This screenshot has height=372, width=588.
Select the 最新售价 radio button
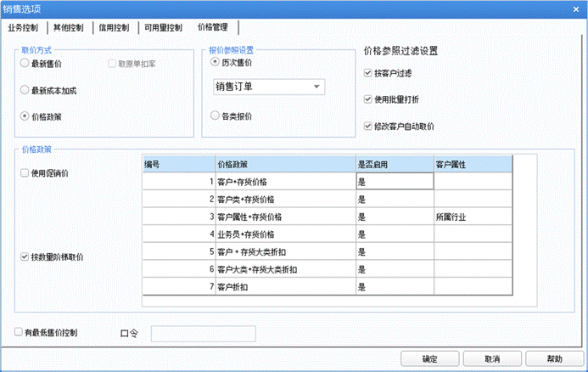coord(24,64)
